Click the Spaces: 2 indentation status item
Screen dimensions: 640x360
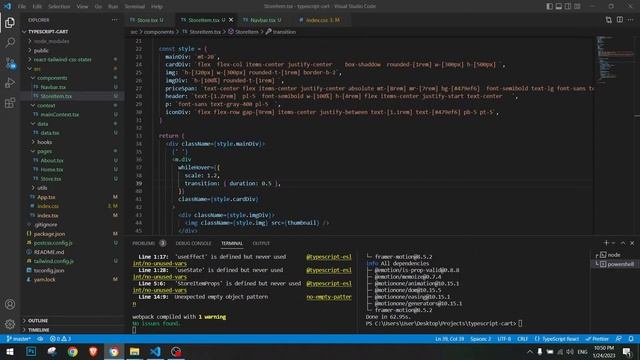tap(480, 339)
